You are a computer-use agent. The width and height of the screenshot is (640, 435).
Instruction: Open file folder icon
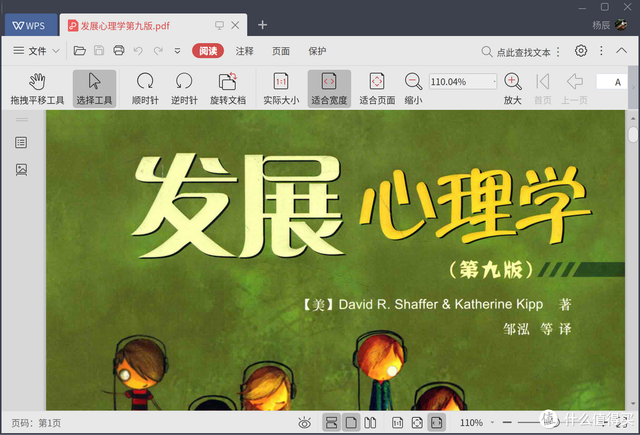point(80,51)
